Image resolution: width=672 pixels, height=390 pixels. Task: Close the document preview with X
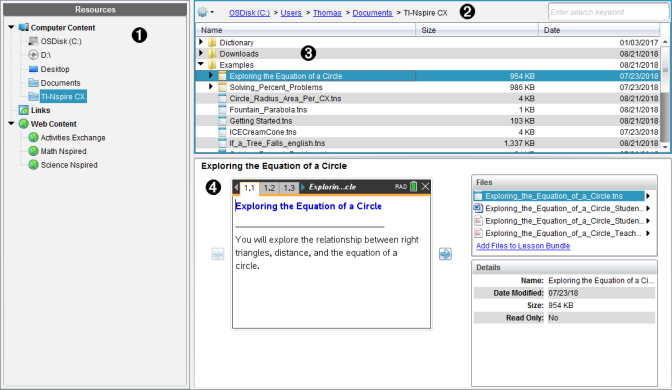click(x=425, y=186)
